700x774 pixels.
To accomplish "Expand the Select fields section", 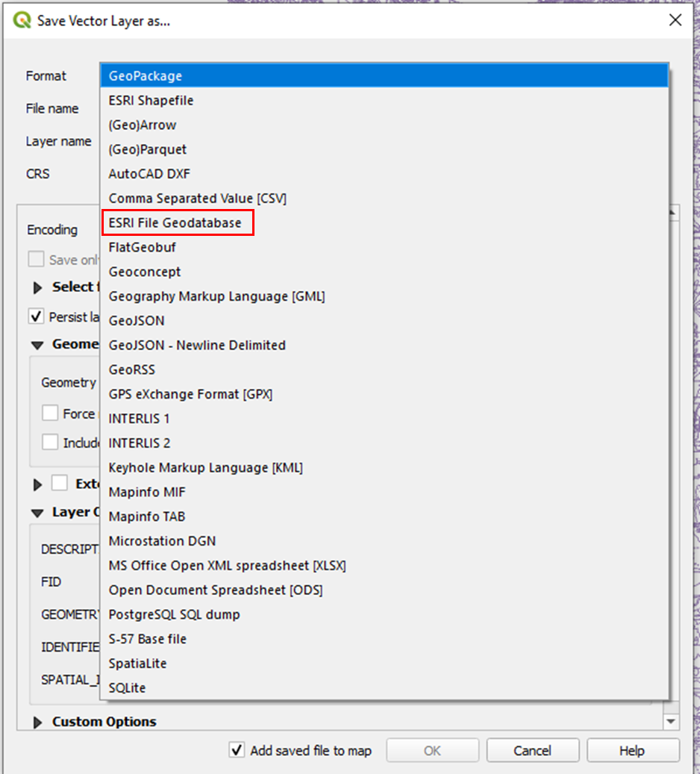I will [x=37, y=287].
